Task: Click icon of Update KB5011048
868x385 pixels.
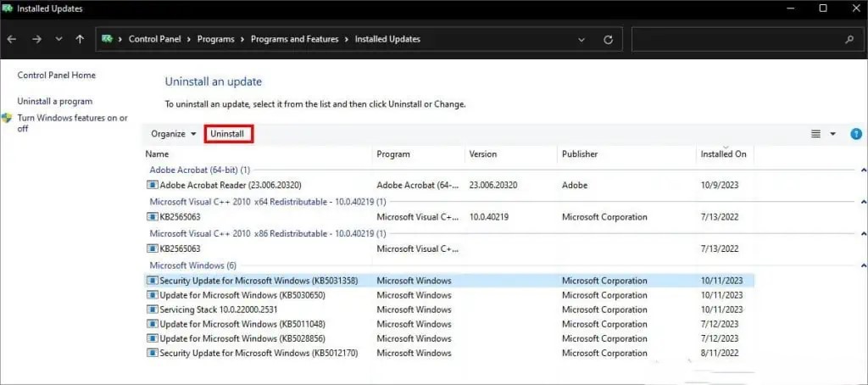Action: 153,324
